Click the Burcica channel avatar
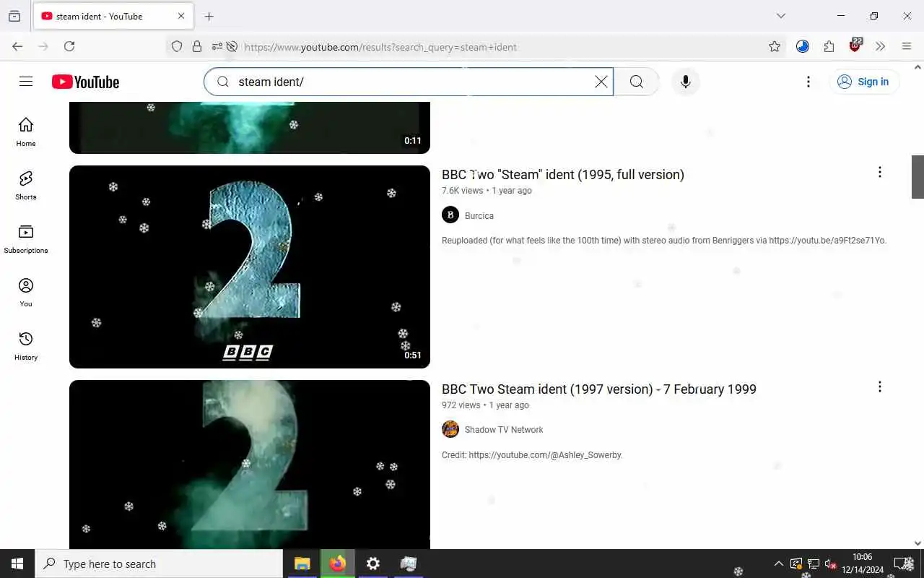 450,215
